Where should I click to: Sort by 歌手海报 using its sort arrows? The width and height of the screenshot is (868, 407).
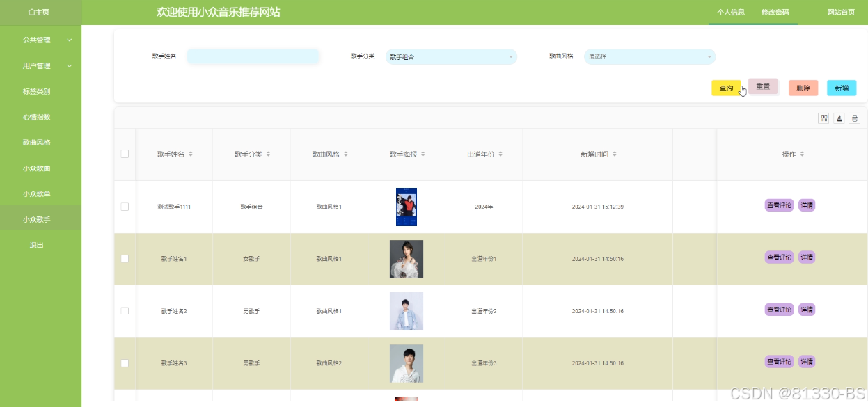click(x=423, y=154)
